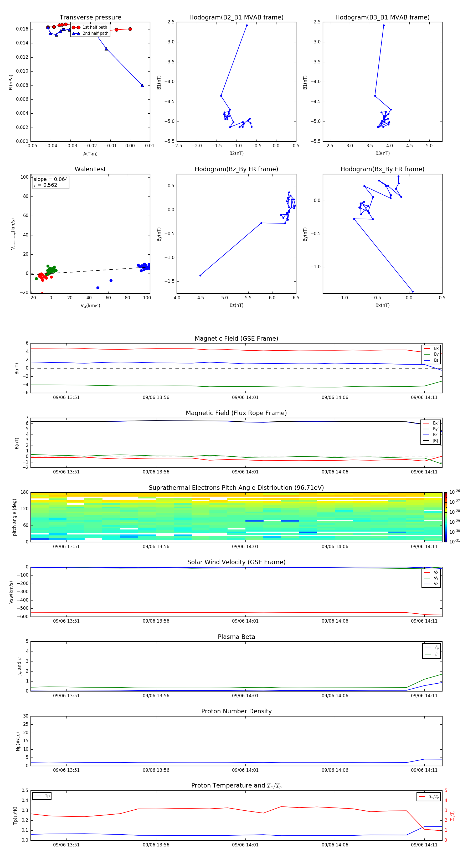Click the 'Tp' legend box in temperature panel
Image resolution: width=473 pixels, height=868 pixels.
click(42, 796)
